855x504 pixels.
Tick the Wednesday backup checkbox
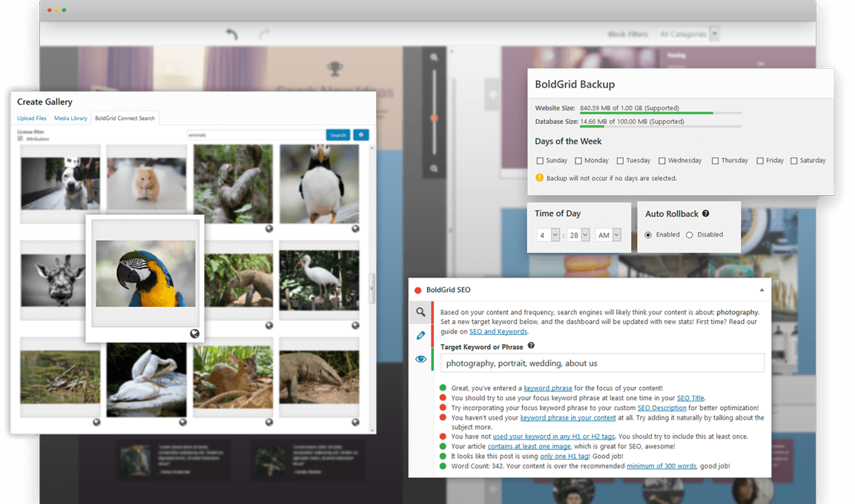[x=662, y=161]
